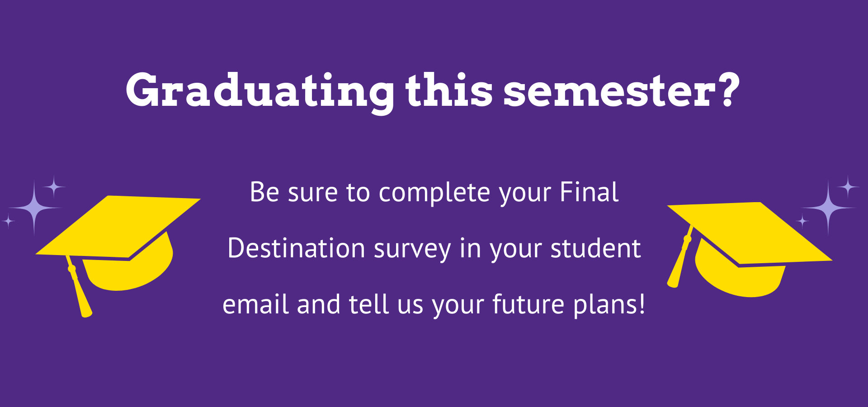The image size is (868, 407).
Task: Click the word "semester?" in the headline
Action: click(x=622, y=90)
